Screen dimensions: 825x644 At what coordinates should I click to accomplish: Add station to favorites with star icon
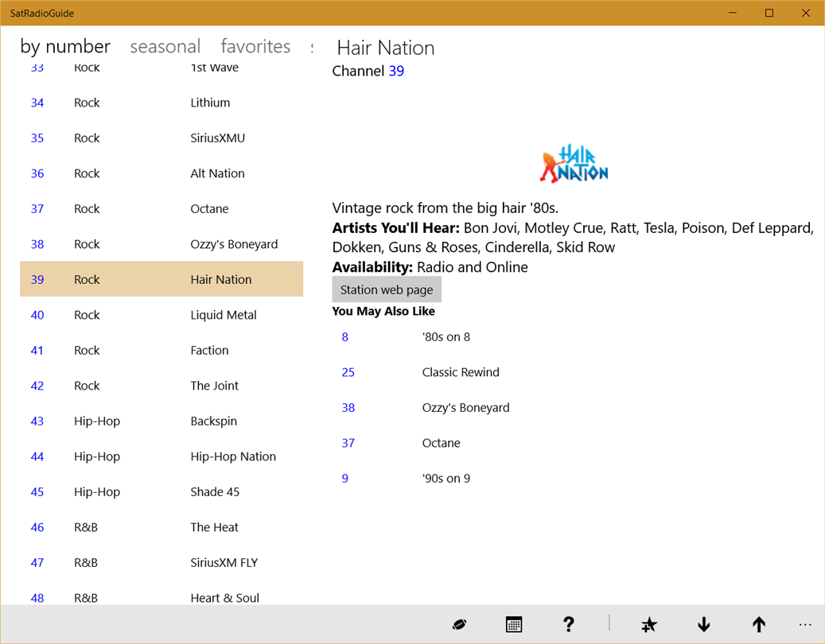coord(649,625)
